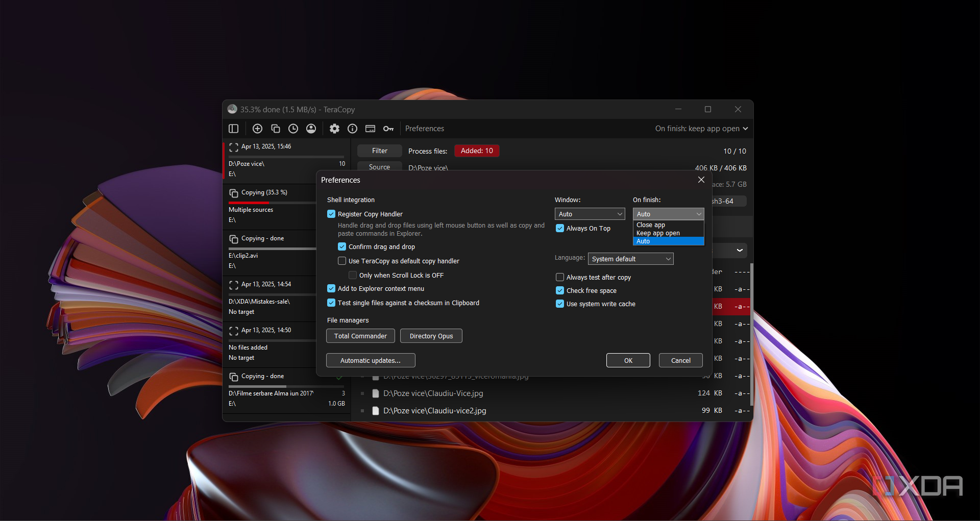The width and height of the screenshot is (980, 521).
Task: Open the gear settings icon
Action: [x=334, y=129]
